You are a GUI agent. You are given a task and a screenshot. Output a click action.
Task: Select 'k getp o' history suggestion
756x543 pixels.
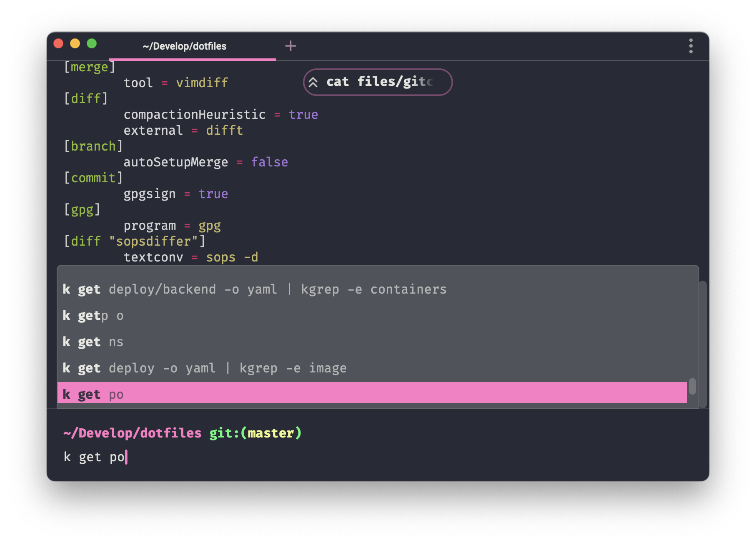pos(372,316)
